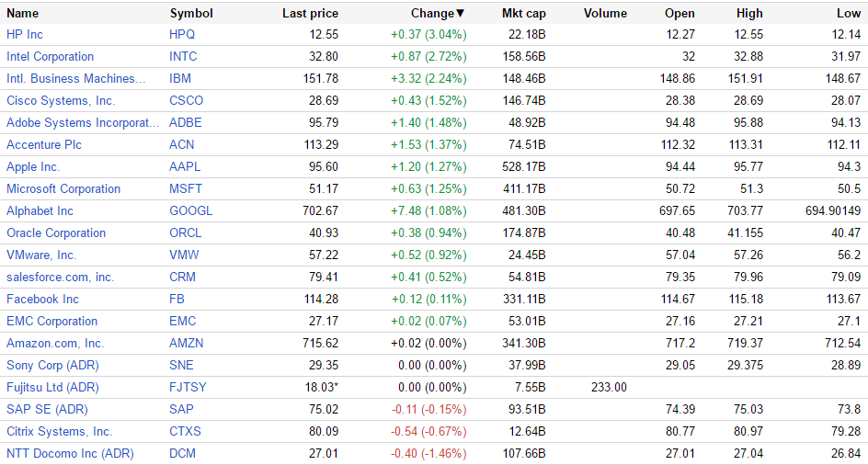Sort by the Last price header
Viewport: 868px width, 465px height.
point(310,14)
